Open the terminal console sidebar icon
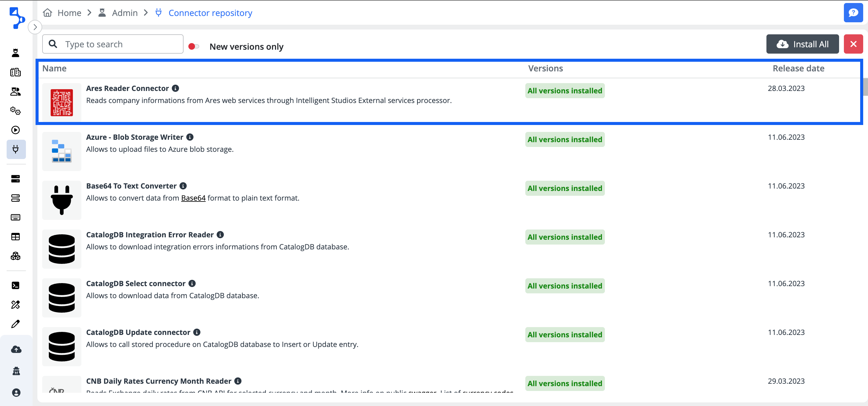The image size is (868, 406). point(15,286)
